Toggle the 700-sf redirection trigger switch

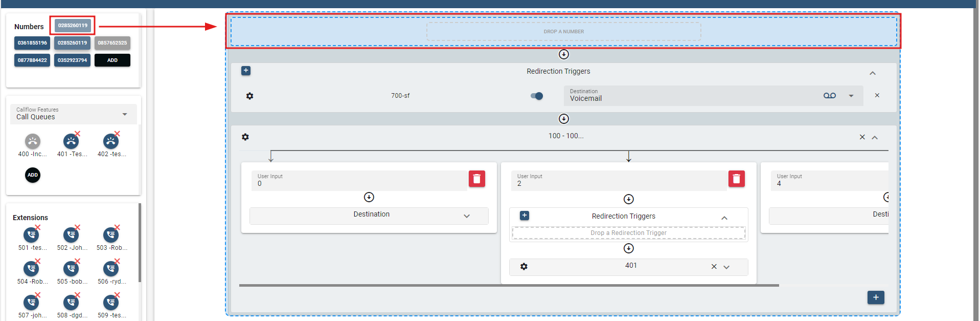click(x=537, y=96)
